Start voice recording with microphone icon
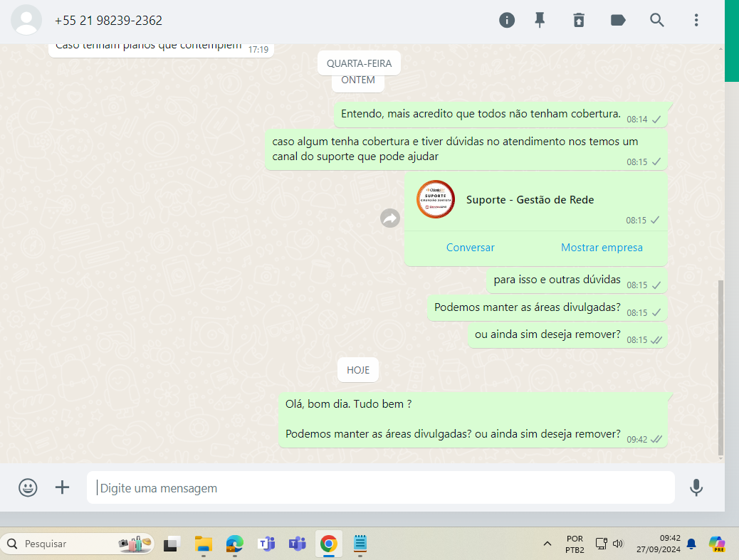Screen dimensions: 739x560 (x=696, y=487)
